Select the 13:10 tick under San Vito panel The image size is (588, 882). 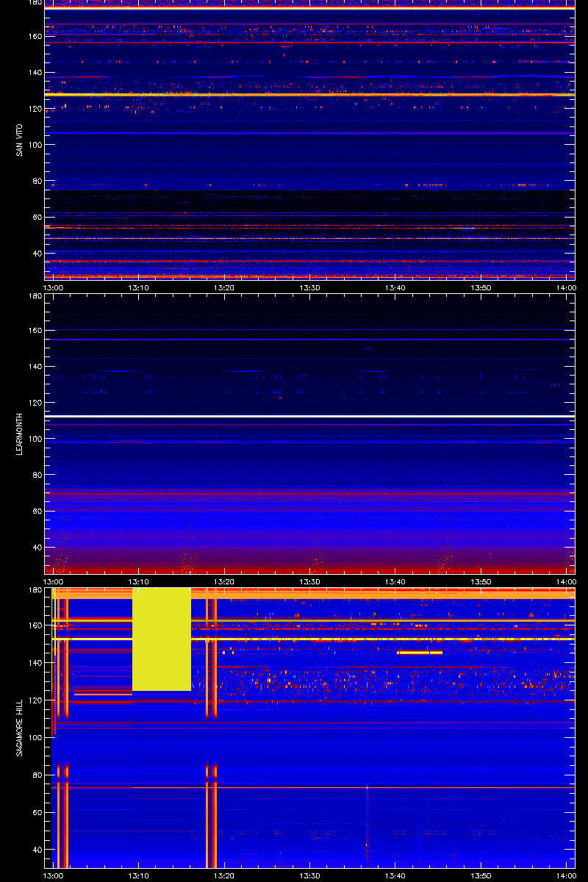tap(140, 288)
